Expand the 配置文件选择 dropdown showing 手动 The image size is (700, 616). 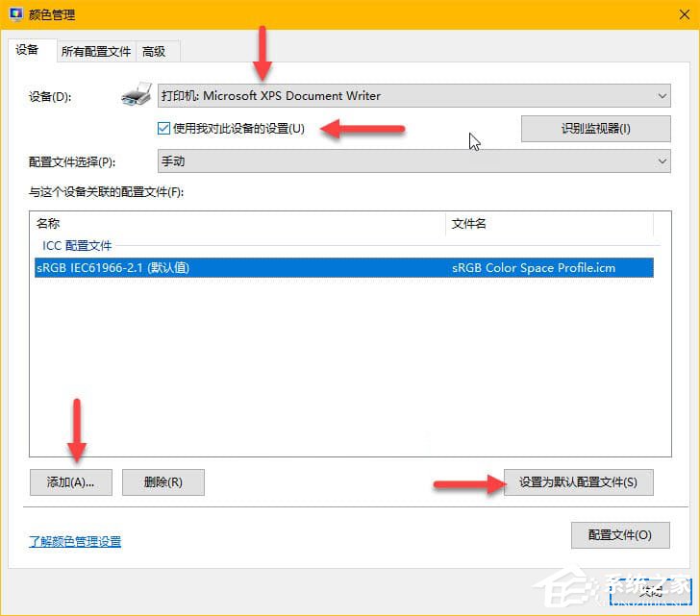pyautogui.click(x=413, y=161)
